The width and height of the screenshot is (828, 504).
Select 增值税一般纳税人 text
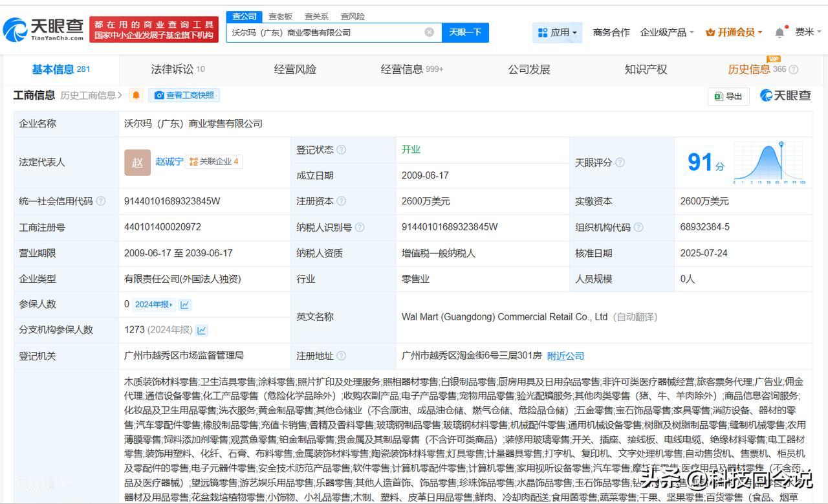(x=437, y=253)
